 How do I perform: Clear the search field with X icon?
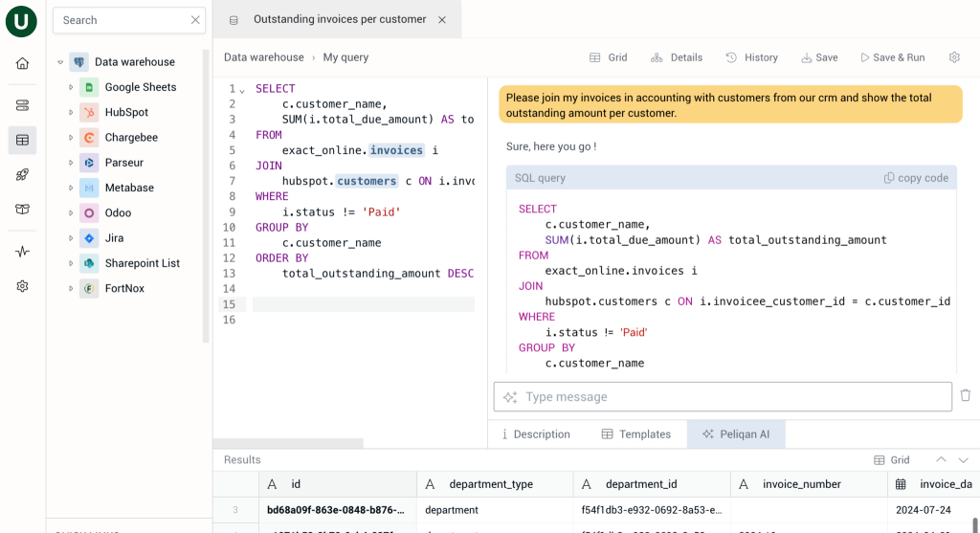coord(195,20)
